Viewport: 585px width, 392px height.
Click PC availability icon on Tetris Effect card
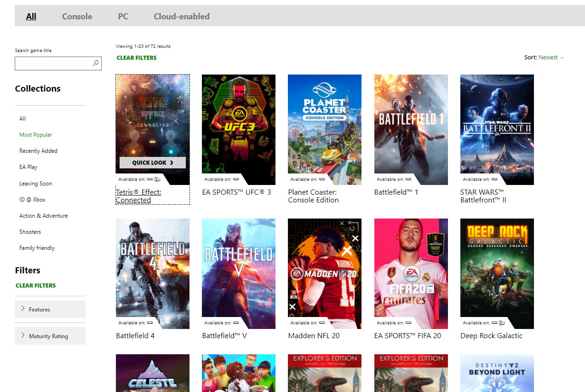click(x=157, y=179)
